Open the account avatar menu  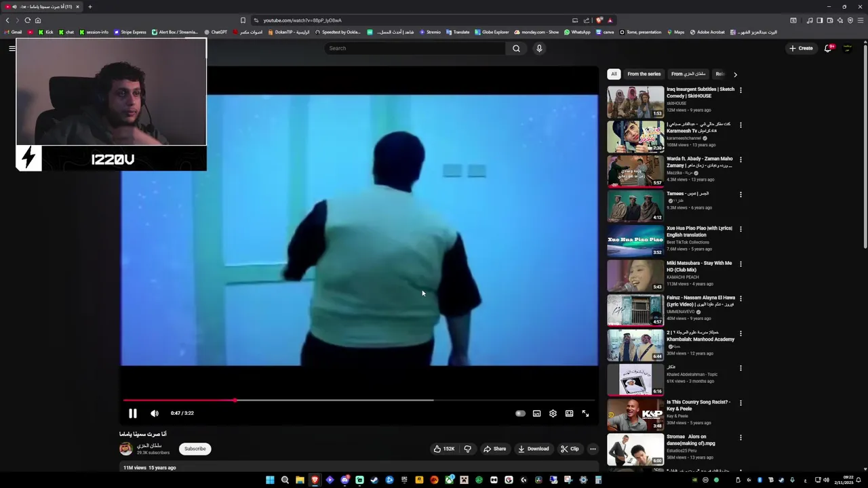(847, 48)
